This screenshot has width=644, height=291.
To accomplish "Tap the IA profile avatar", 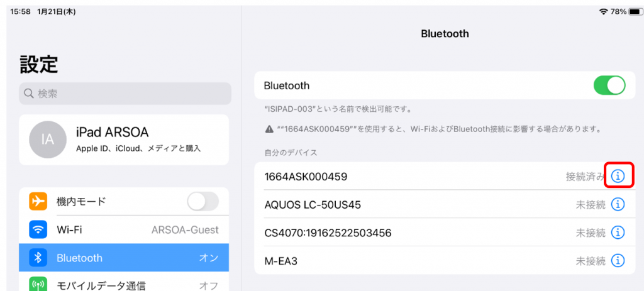I will coord(48,140).
